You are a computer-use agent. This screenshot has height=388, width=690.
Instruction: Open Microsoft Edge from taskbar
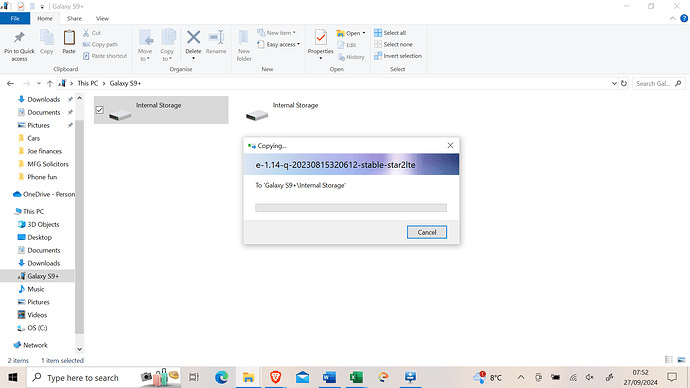pyautogui.click(x=221, y=377)
